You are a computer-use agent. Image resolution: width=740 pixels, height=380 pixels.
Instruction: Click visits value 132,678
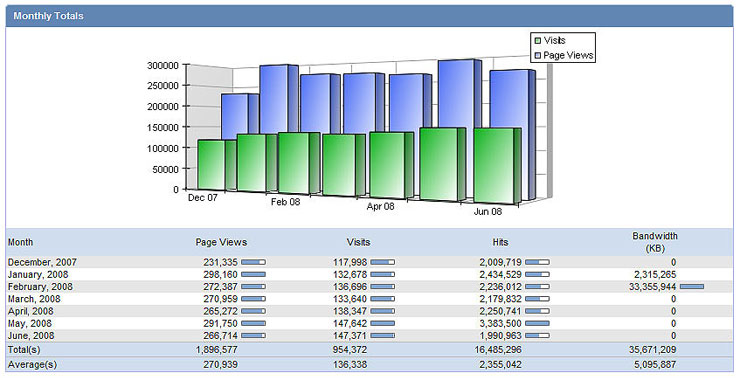350,274
